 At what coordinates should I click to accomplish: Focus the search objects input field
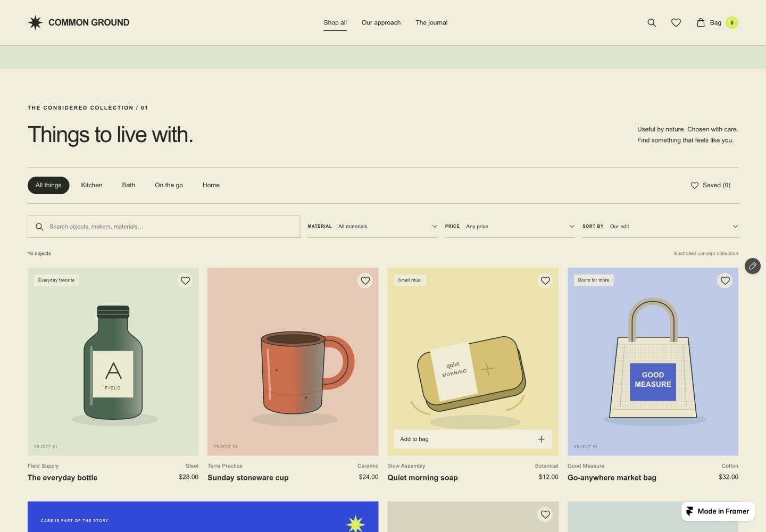(x=164, y=227)
